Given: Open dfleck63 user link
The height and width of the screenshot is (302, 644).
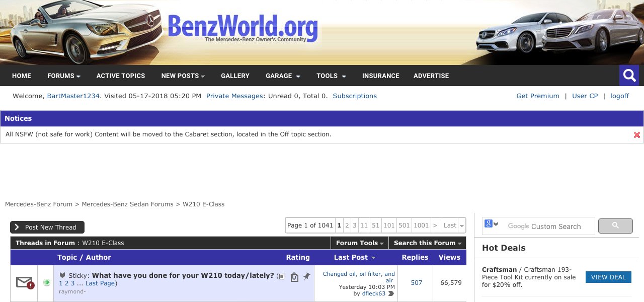Looking at the screenshot, I should pyautogui.click(x=373, y=293).
